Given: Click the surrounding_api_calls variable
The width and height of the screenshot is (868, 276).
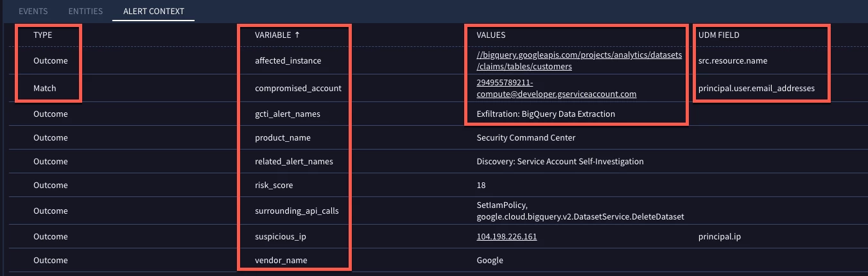Looking at the screenshot, I should coord(297,211).
